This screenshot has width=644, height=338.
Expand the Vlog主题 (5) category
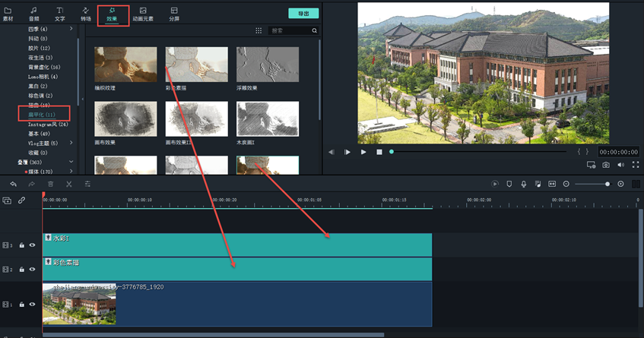[71, 143]
